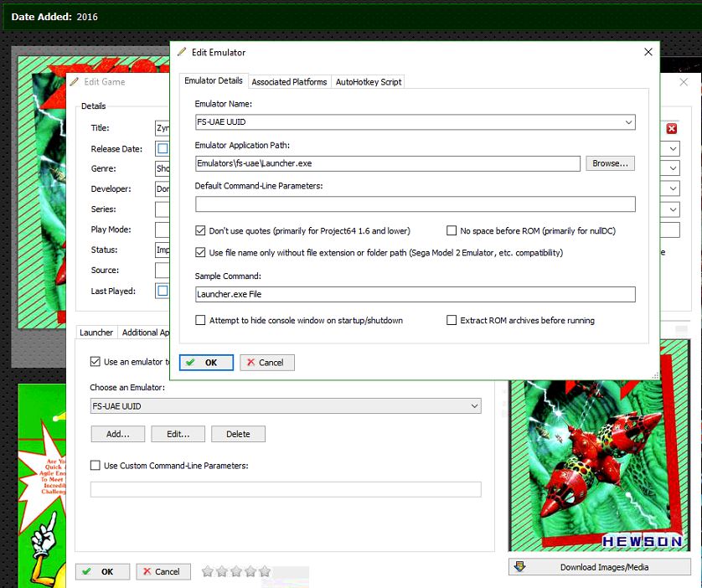
Task: Click the Download Images/Media button
Action: point(600,567)
